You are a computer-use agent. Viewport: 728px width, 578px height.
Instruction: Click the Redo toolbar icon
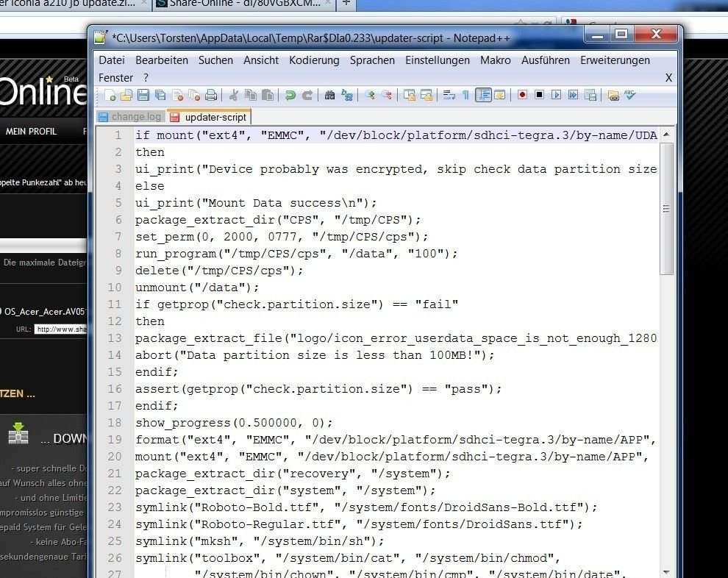307,95
